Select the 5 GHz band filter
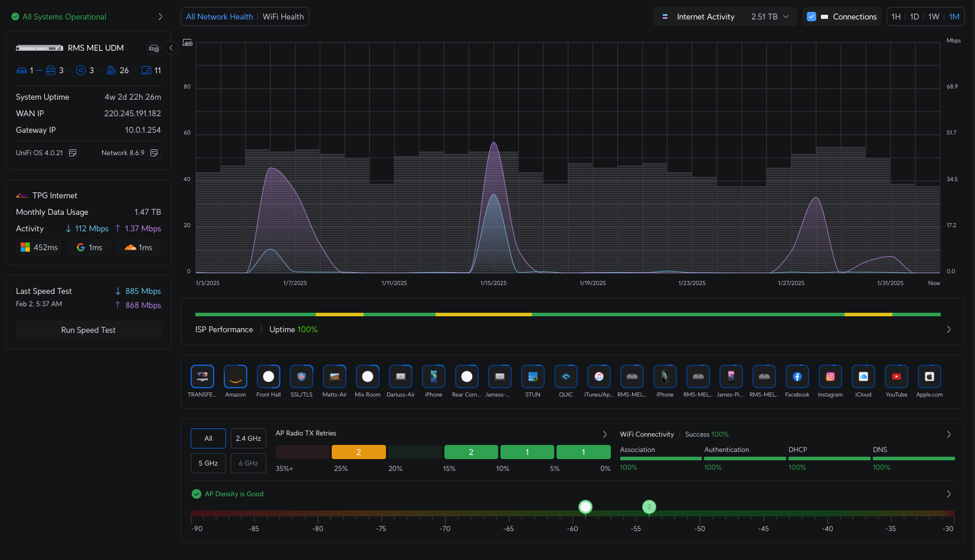This screenshot has height=560, width=975. tap(208, 463)
